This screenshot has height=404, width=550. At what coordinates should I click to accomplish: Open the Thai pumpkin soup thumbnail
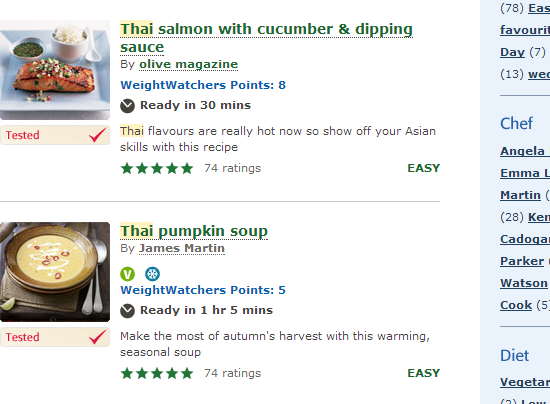click(x=55, y=272)
